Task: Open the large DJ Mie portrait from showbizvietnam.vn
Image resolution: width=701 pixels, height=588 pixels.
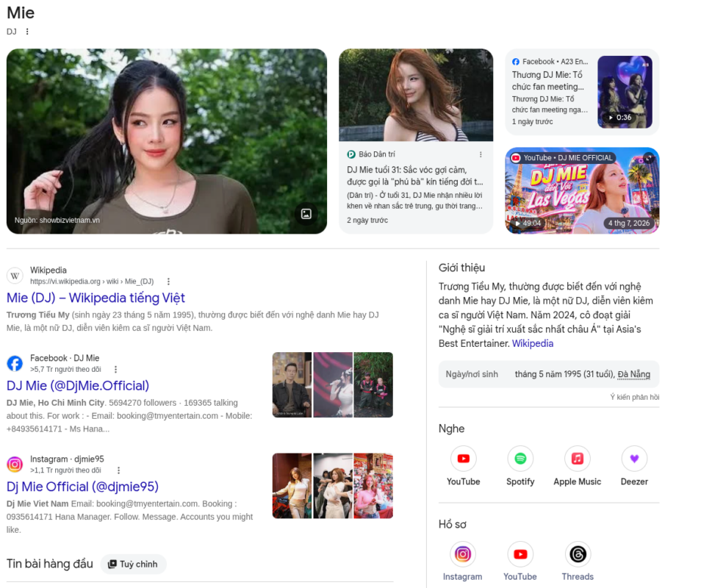Action: 167,141
